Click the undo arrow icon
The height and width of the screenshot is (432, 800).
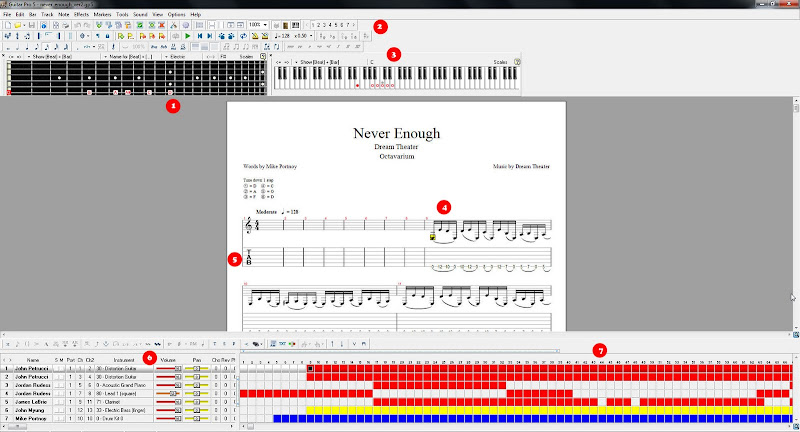[77, 24]
